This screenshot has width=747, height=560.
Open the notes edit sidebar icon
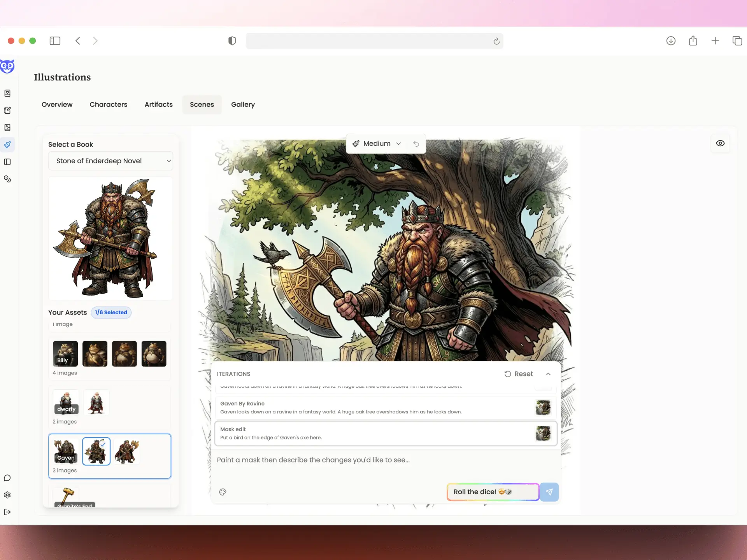[x=7, y=110]
